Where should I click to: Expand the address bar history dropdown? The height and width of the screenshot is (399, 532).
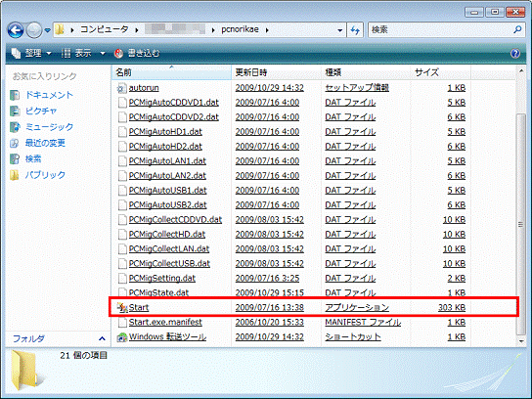point(339,30)
